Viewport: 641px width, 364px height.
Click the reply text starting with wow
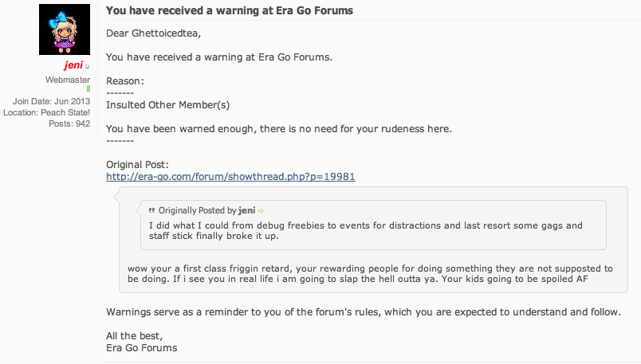(369, 274)
